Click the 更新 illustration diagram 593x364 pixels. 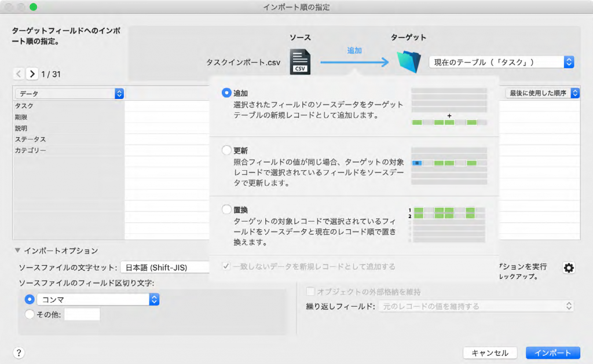(x=449, y=166)
